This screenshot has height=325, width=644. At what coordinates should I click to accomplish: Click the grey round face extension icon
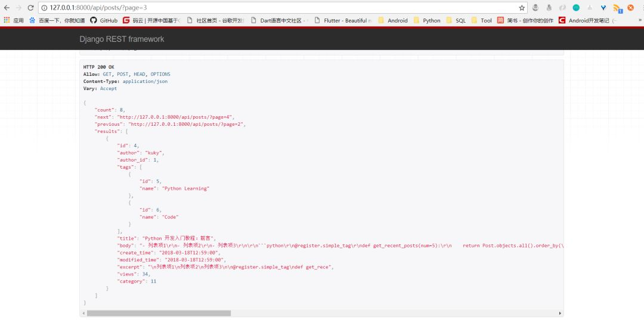535,7
